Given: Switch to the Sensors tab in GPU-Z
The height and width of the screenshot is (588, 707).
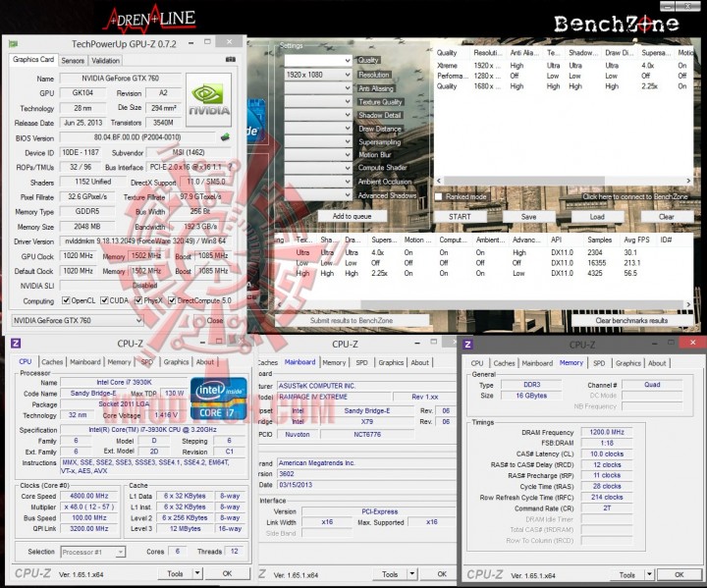Looking at the screenshot, I should tap(73, 61).
